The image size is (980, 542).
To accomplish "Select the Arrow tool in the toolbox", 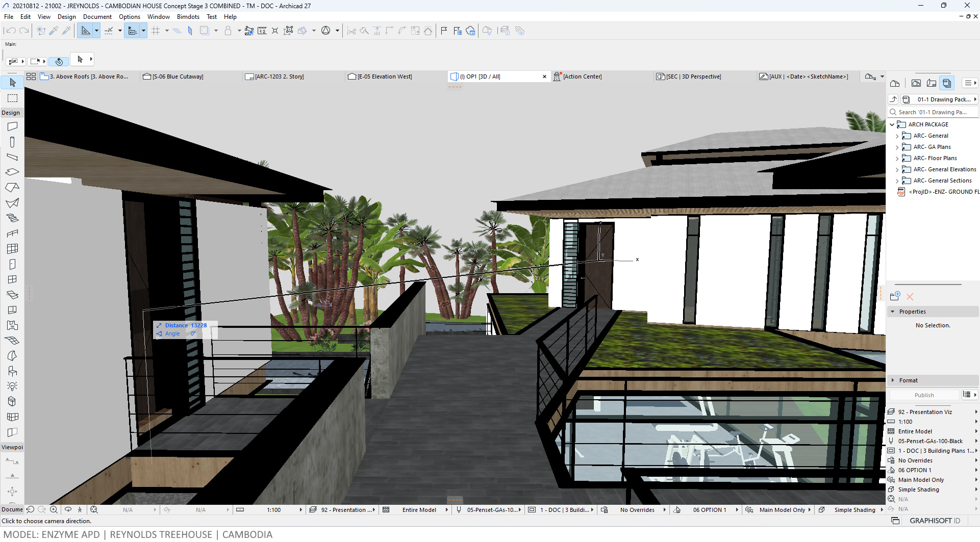I will [13, 83].
